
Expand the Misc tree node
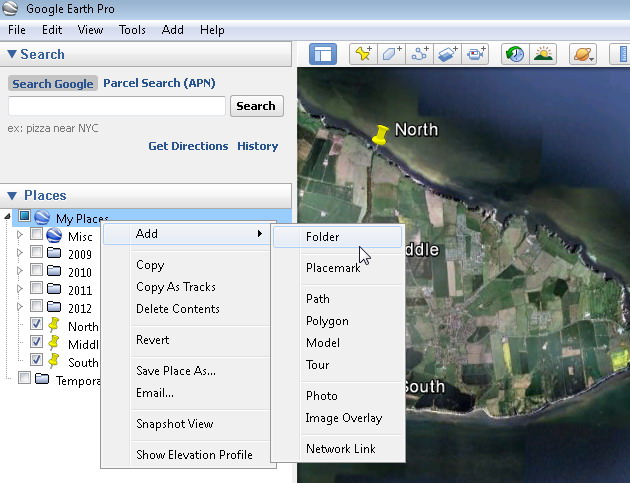point(19,235)
